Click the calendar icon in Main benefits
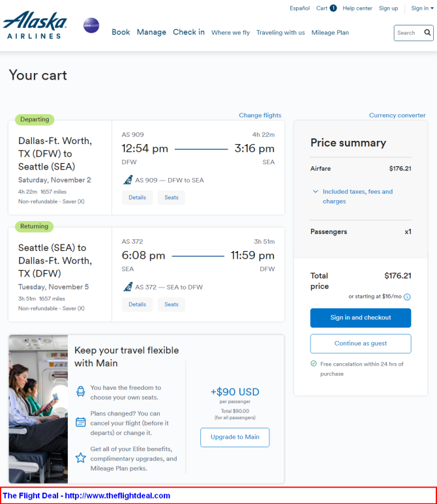The width and height of the screenshot is (437, 504). (80, 422)
